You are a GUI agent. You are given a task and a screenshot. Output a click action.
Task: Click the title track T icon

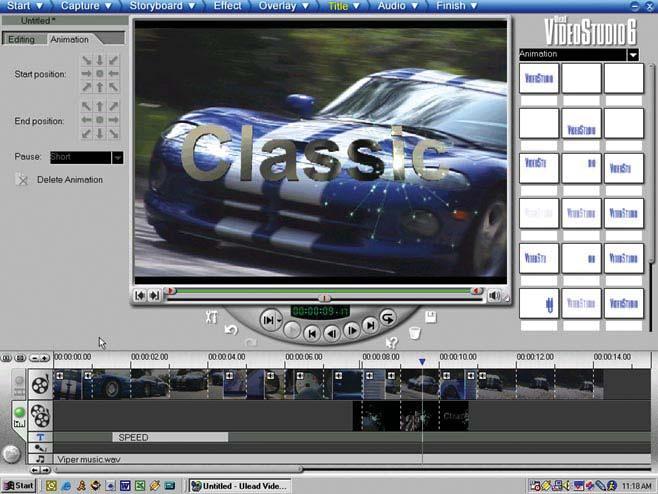(40, 437)
